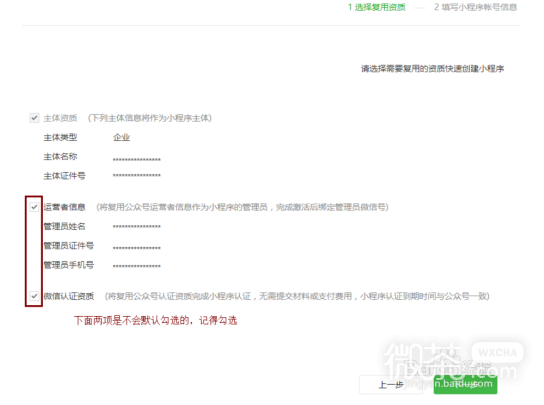This screenshot has height=405, width=544.
Task: Click the masked 管理员姓名 value
Action: [137, 227]
